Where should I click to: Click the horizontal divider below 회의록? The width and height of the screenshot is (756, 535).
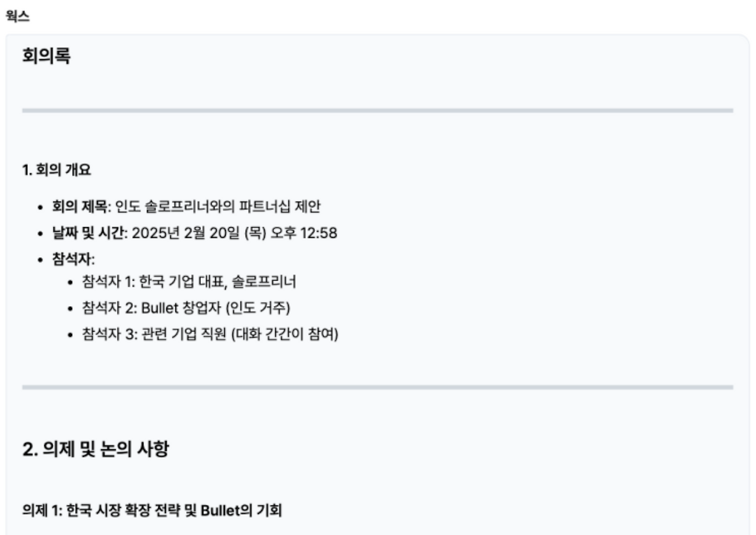coord(377,111)
